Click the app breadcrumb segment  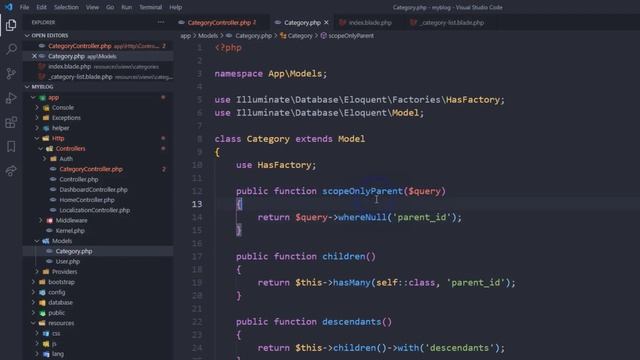click(x=185, y=36)
